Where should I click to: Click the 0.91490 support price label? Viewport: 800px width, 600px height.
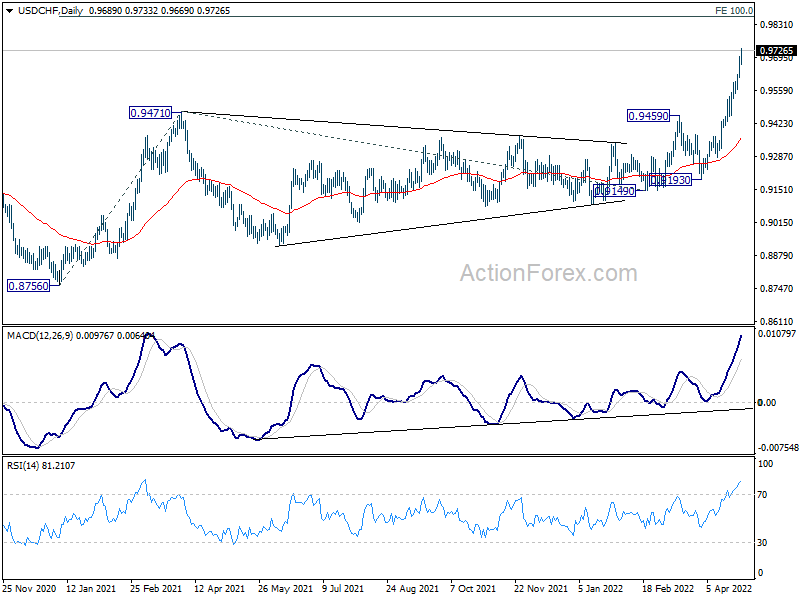point(615,191)
